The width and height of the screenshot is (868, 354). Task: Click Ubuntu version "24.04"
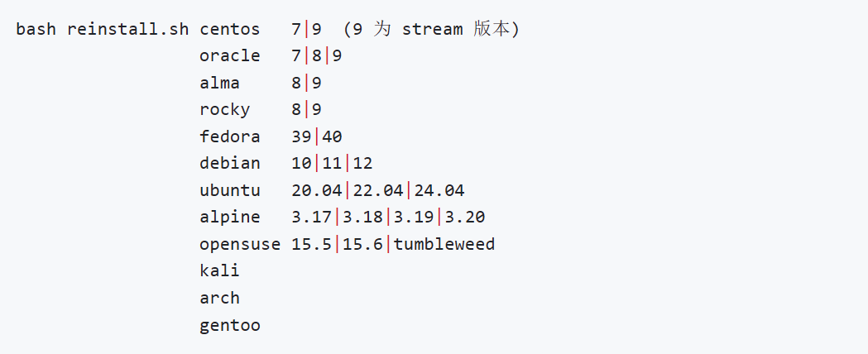439,190
